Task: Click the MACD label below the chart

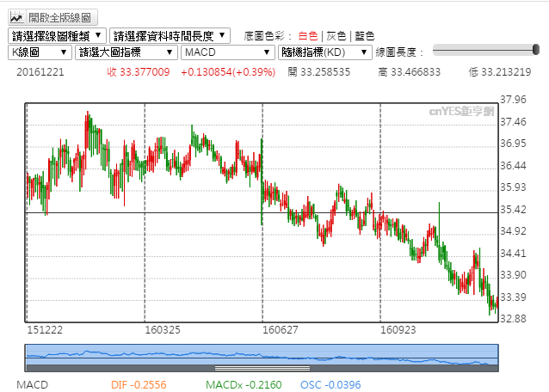Action: tap(32, 384)
